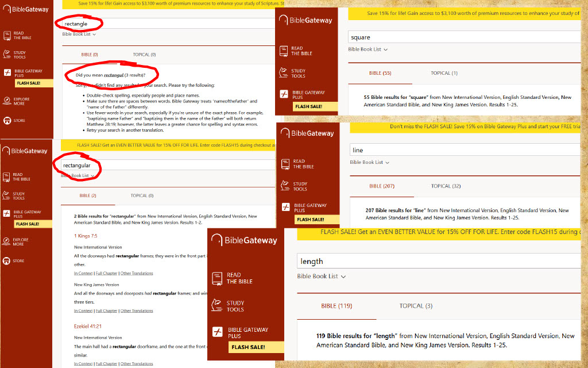Expand Bible Book List under the length search
Image resolution: width=588 pixels, height=368 pixels.
click(321, 277)
